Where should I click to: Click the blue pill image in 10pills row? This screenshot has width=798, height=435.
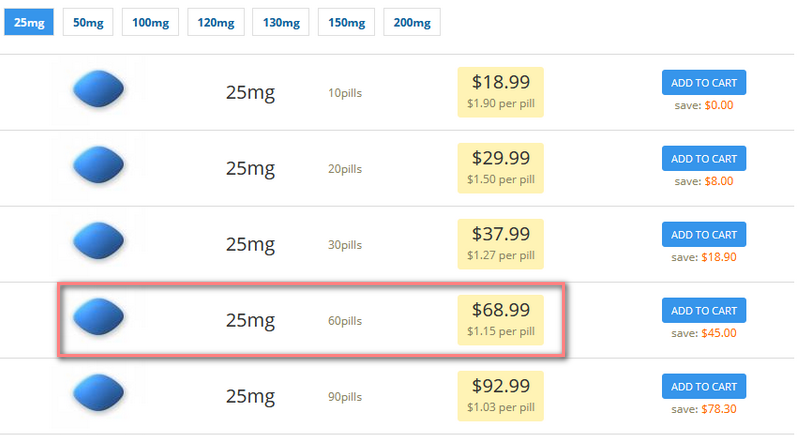(x=98, y=89)
